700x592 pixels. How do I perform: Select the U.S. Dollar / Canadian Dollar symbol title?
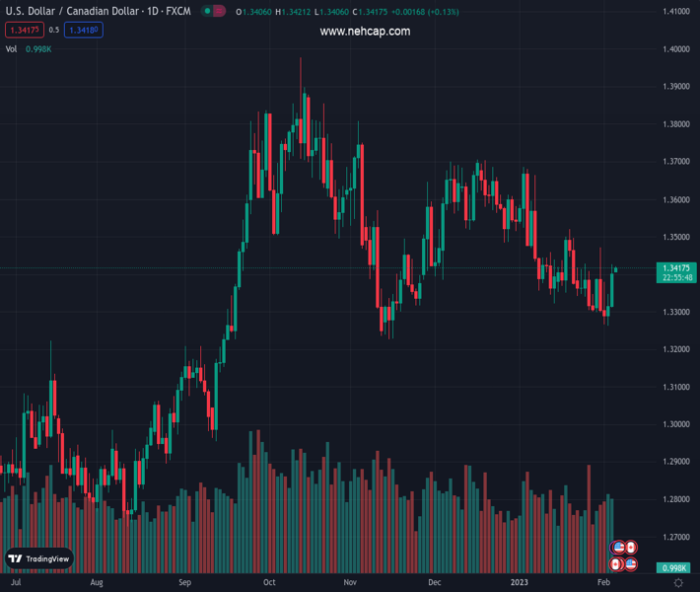pyautogui.click(x=72, y=11)
